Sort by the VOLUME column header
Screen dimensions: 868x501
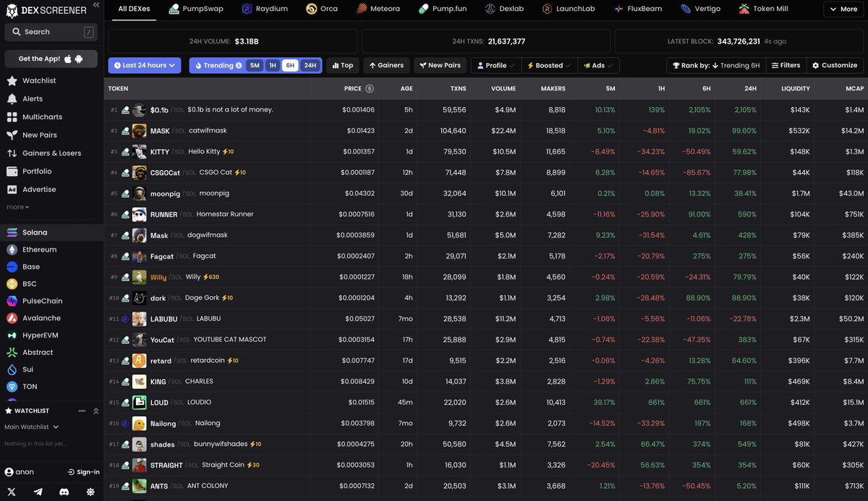pyautogui.click(x=503, y=88)
